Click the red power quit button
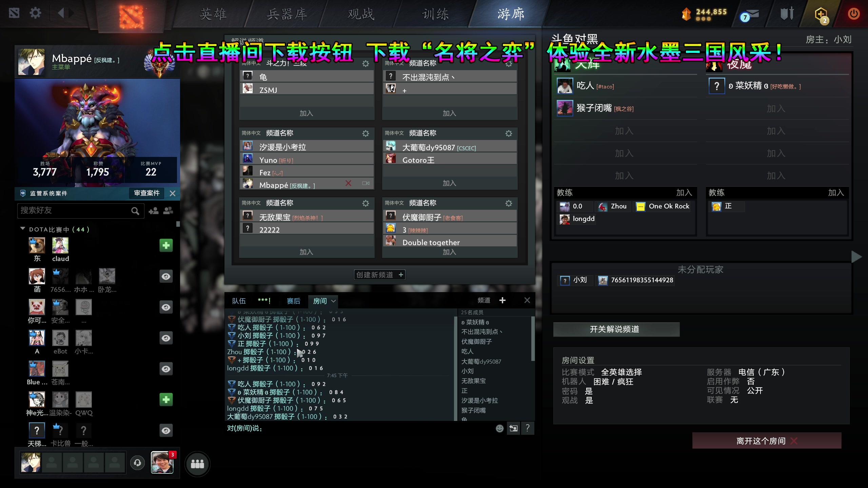868x488 pixels. (x=853, y=14)
